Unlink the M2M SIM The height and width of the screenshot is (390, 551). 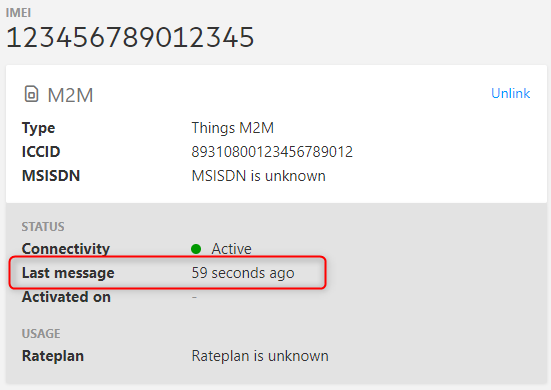(x=510, y=93)
